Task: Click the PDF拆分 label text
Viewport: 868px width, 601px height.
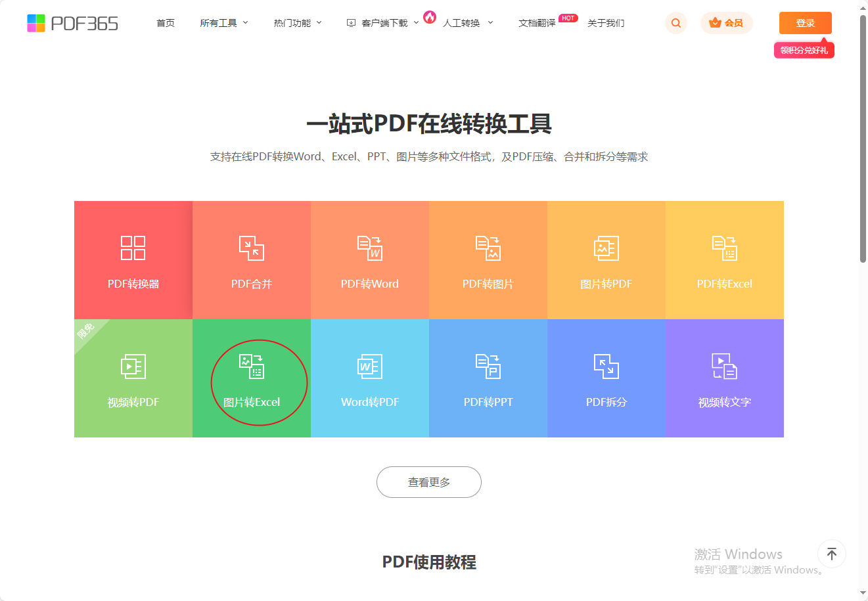Action: pyautogui.click(x=606, y=402)
